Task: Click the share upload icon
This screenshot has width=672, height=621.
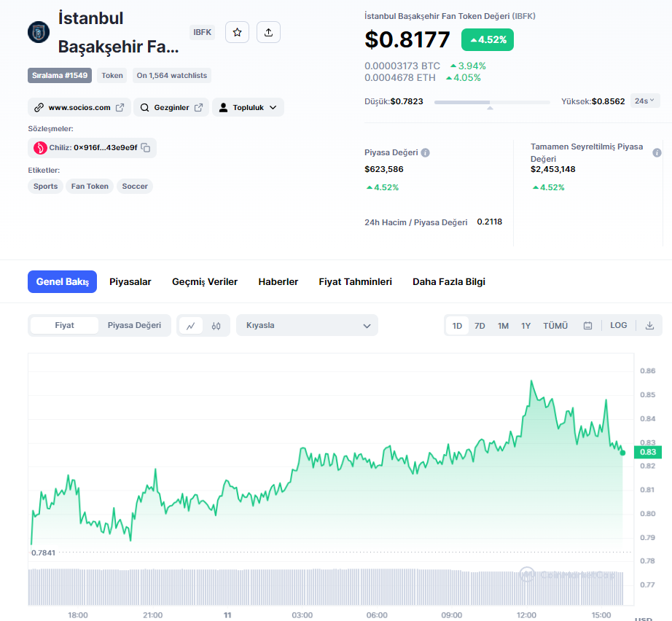Action: [268, 32]
